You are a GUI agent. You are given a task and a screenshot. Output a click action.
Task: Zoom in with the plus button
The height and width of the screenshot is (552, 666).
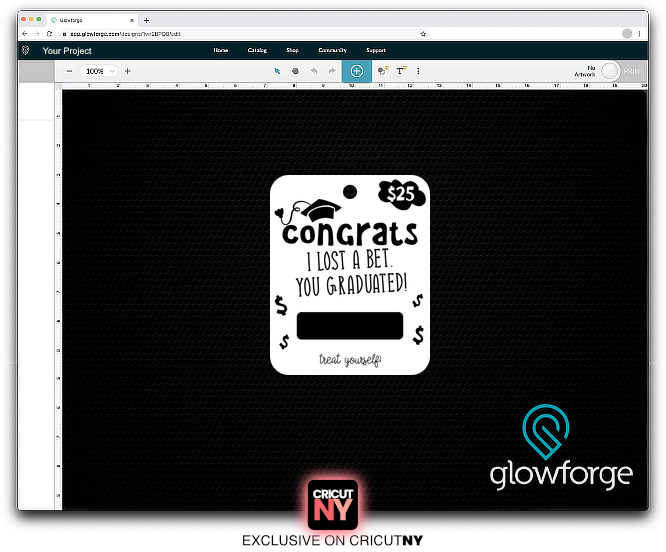pos(127,71)
